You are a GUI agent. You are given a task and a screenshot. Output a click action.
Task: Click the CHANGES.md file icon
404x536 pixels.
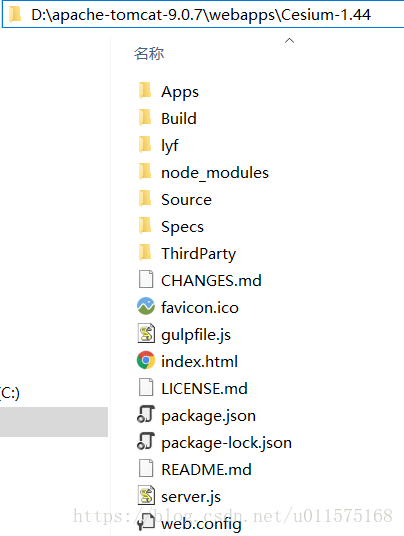pos(146,279)
